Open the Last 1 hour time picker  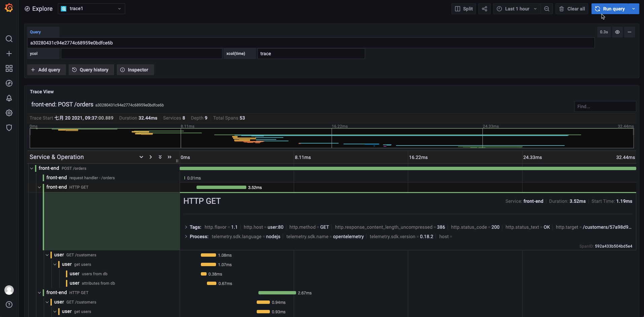tap(517, 9)
